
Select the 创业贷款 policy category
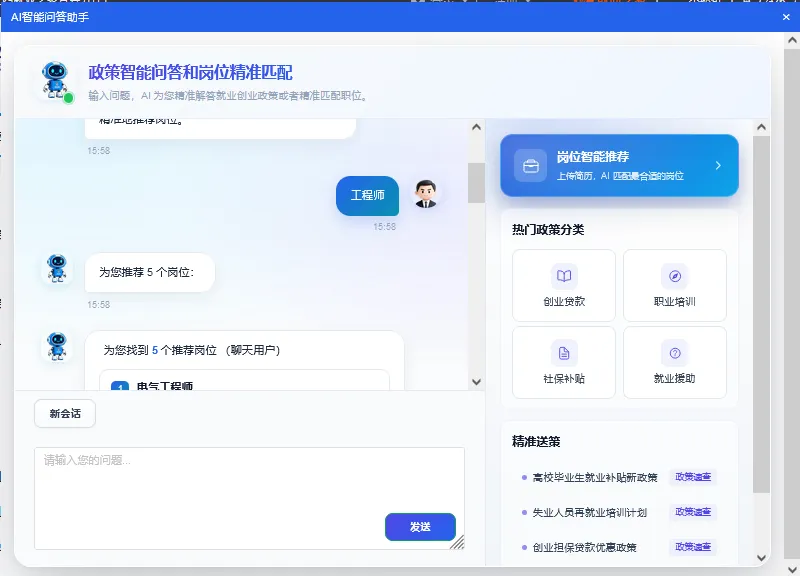click(564, 285)
